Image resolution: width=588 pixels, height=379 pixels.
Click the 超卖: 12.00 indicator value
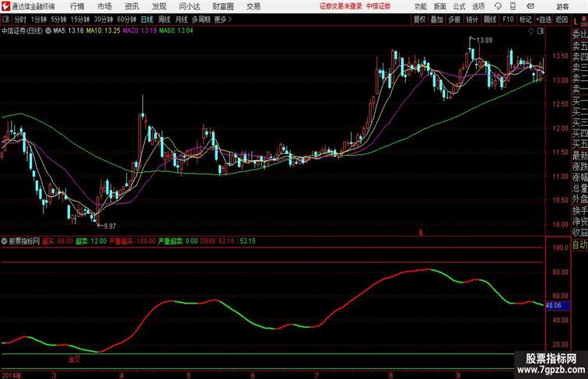[x=91, y=241]
